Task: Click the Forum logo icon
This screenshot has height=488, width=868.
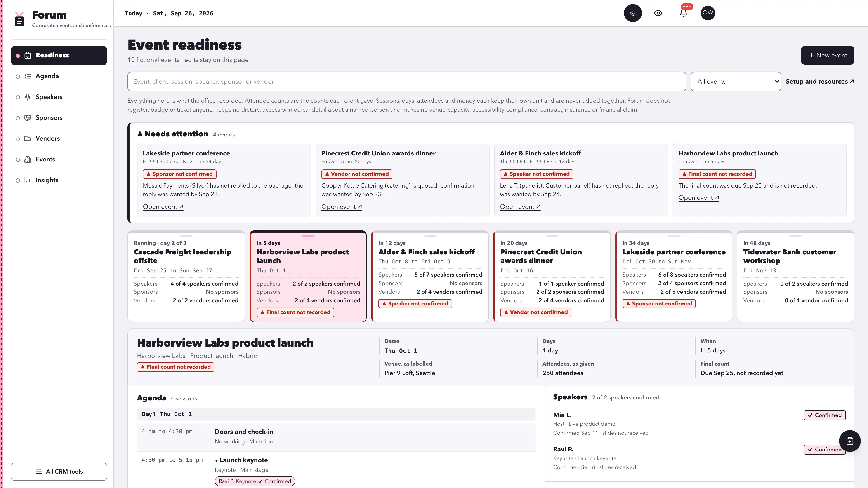Action: pyautogui.click(x=19, y=19)
